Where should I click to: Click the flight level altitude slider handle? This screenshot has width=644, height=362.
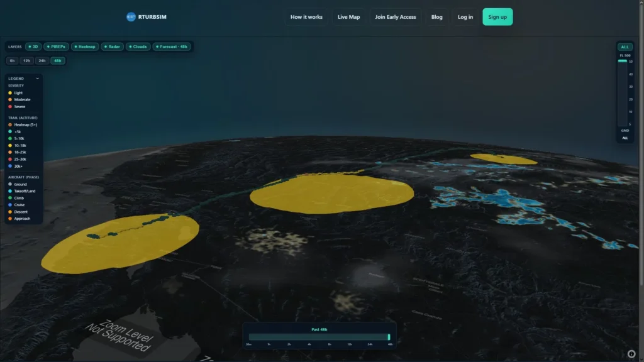622,61
